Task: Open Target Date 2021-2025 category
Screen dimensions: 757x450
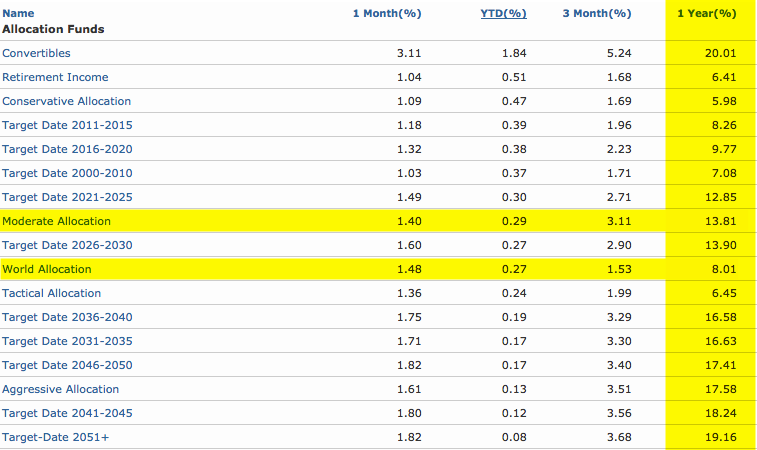Action: (67, 197)
